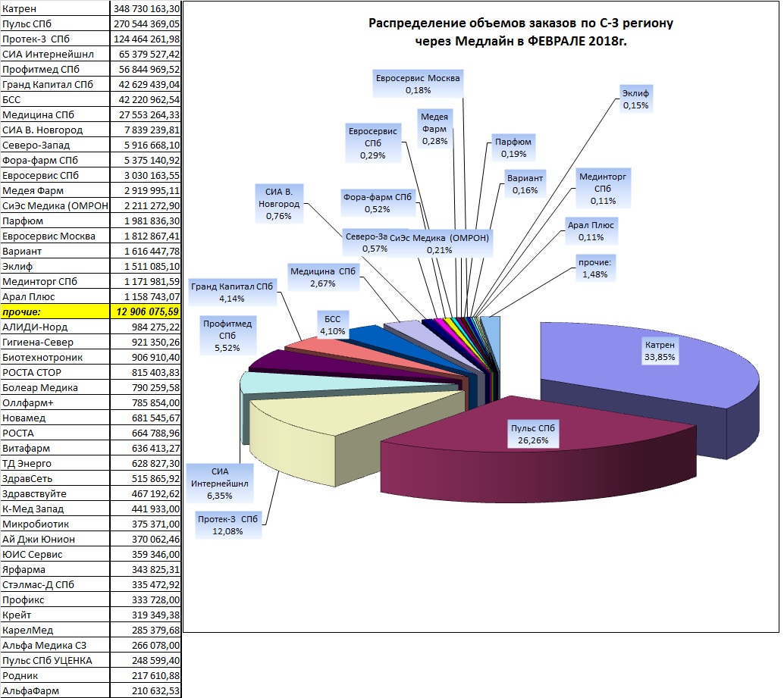
Task: Select the Биотехнотроник table cell
Action: pyautogui.click(x=55, y=357)
